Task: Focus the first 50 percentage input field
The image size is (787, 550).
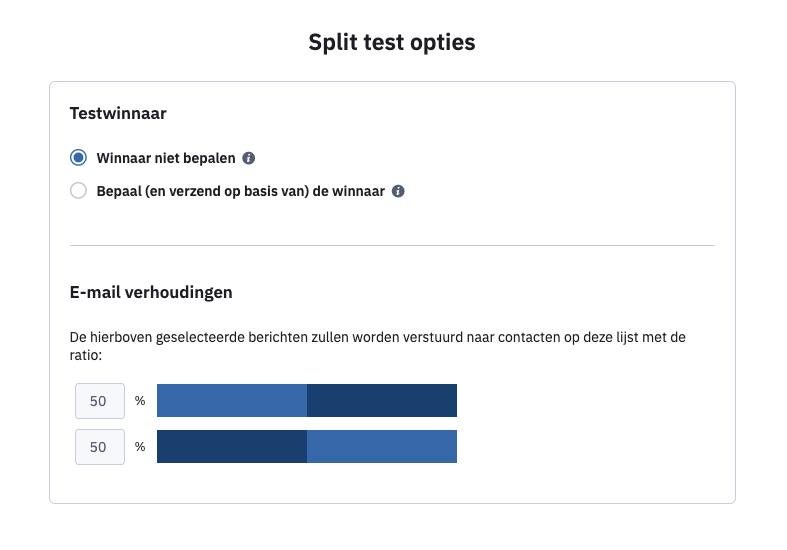Action: [99, 401]
